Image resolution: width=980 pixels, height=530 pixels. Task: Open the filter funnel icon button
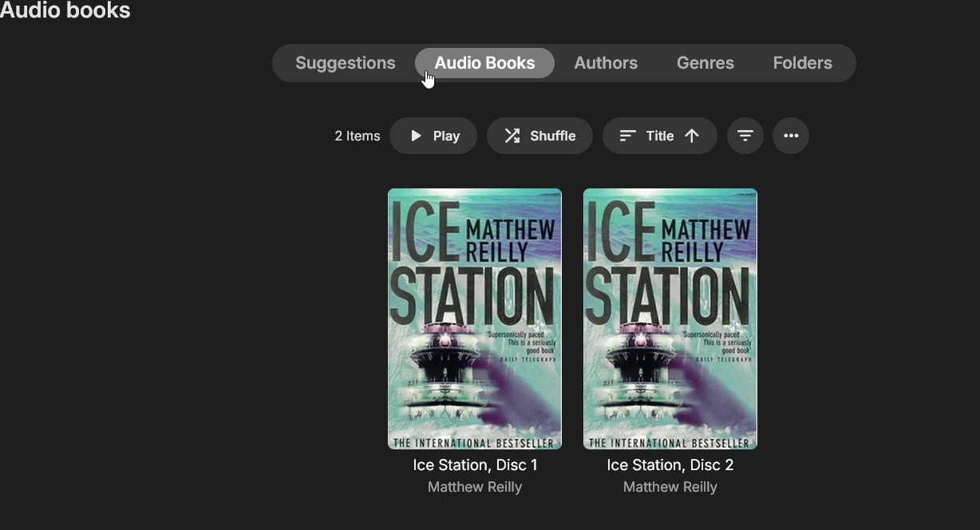tap(745, 136)
